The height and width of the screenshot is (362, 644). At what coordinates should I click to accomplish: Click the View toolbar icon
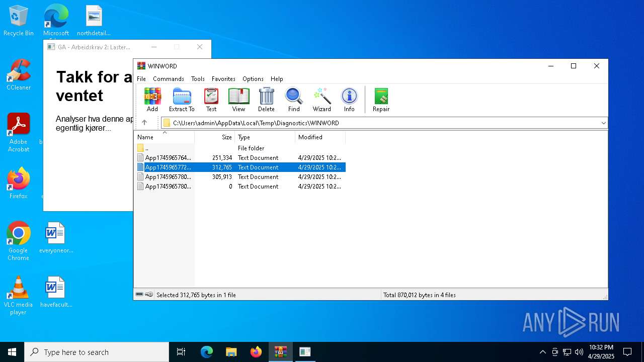[x=238, y=100]
